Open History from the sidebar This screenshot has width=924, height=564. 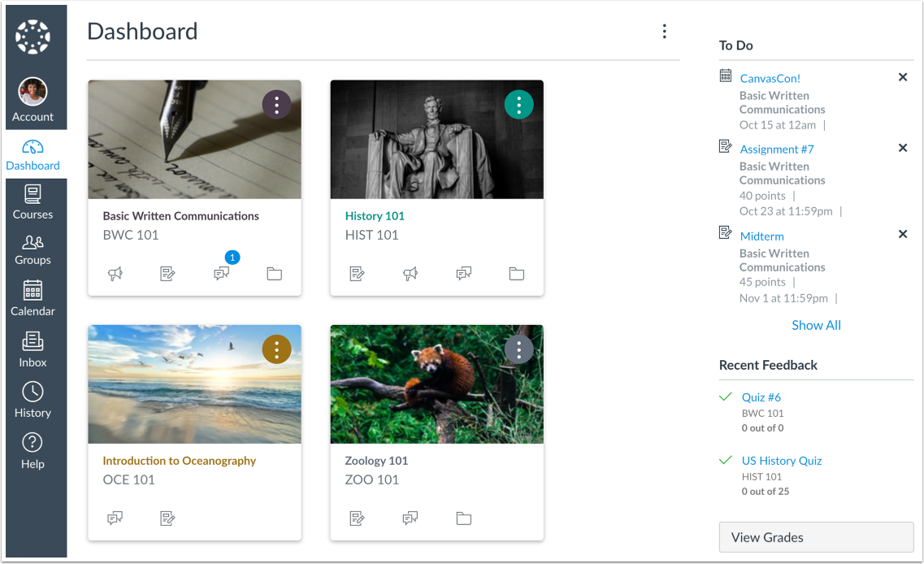click(x=33, y=401)
